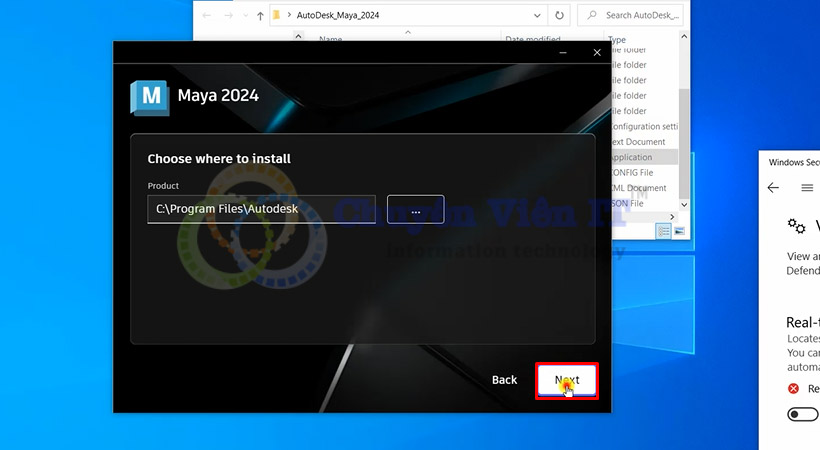Expand the address bar history dropdown
Viewport: 820px width, 450px height.
point(535,15)
